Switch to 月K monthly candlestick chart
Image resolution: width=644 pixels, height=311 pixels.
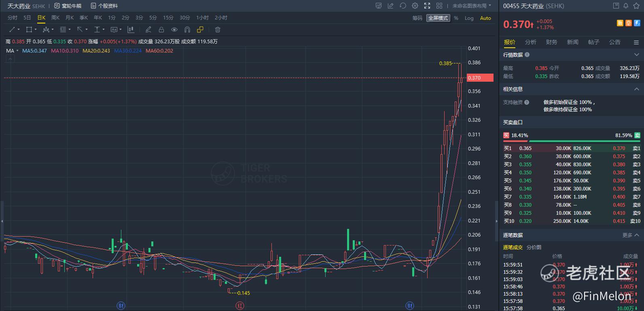click(70, 18)
